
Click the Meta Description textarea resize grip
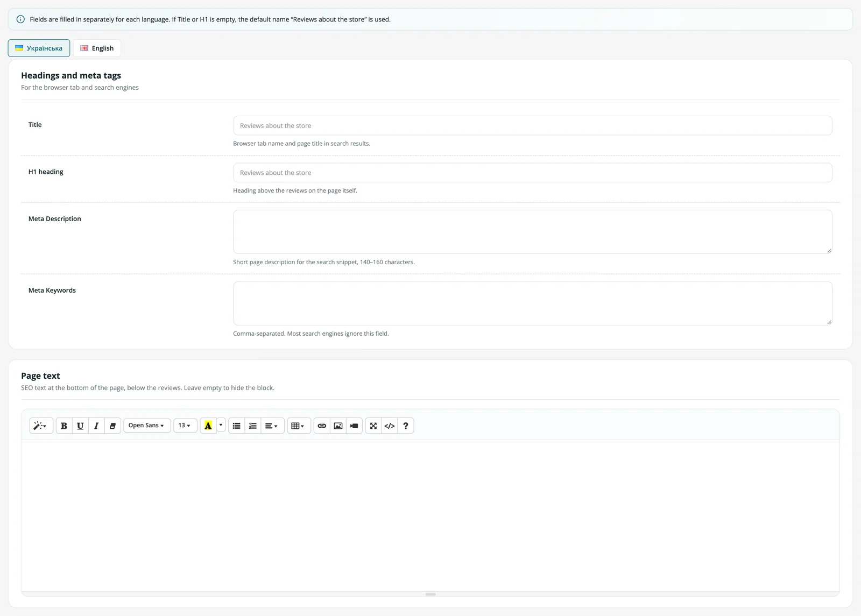[x=829, y=250]
